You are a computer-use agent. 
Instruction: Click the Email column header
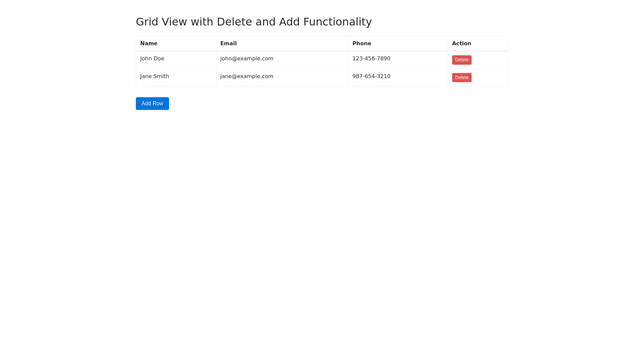pos(228,44)
